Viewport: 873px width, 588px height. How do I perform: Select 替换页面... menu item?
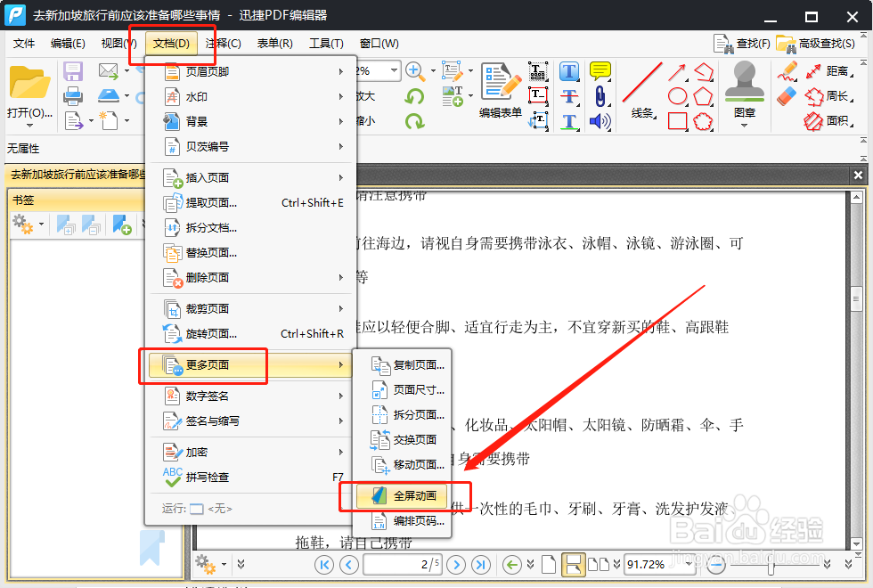click(250, 253)
